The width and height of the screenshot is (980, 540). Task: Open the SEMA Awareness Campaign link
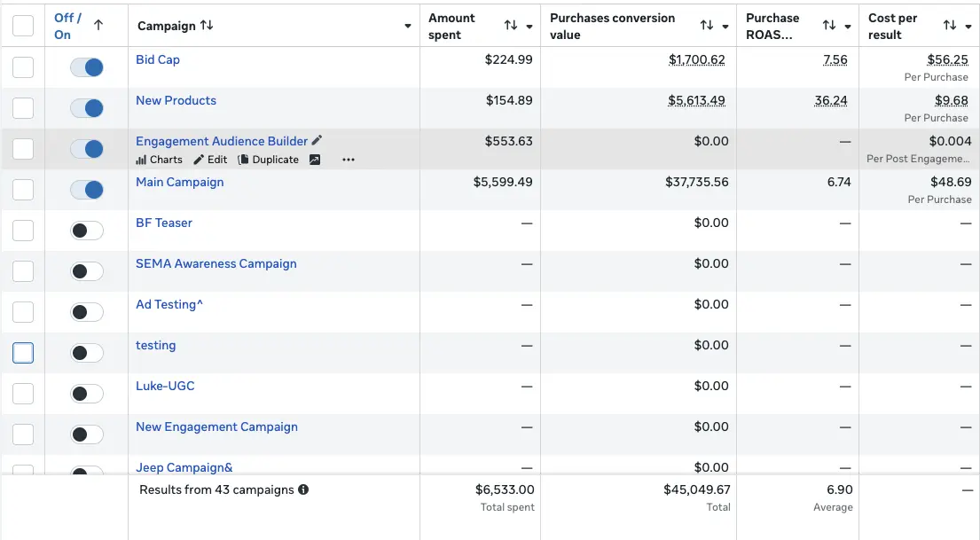216,263
